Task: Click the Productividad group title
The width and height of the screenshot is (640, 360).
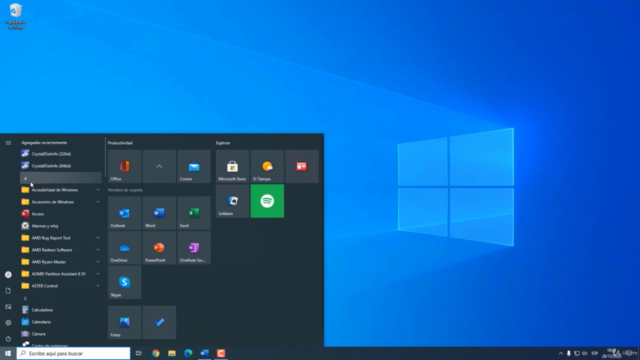Action: (x=120, y=143)
